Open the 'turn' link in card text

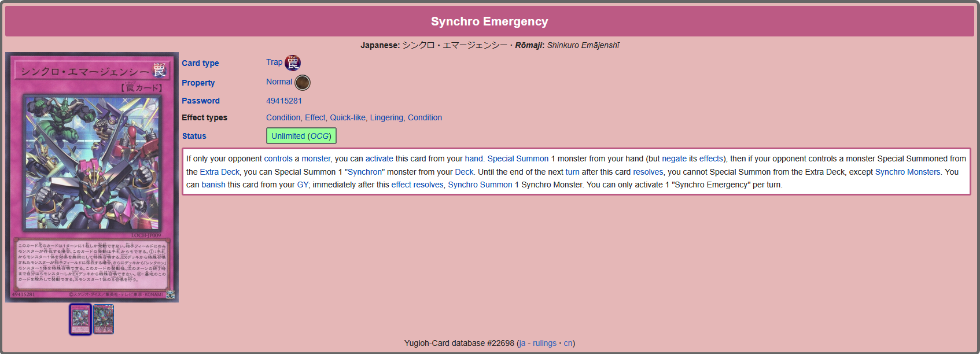(572, 172)
